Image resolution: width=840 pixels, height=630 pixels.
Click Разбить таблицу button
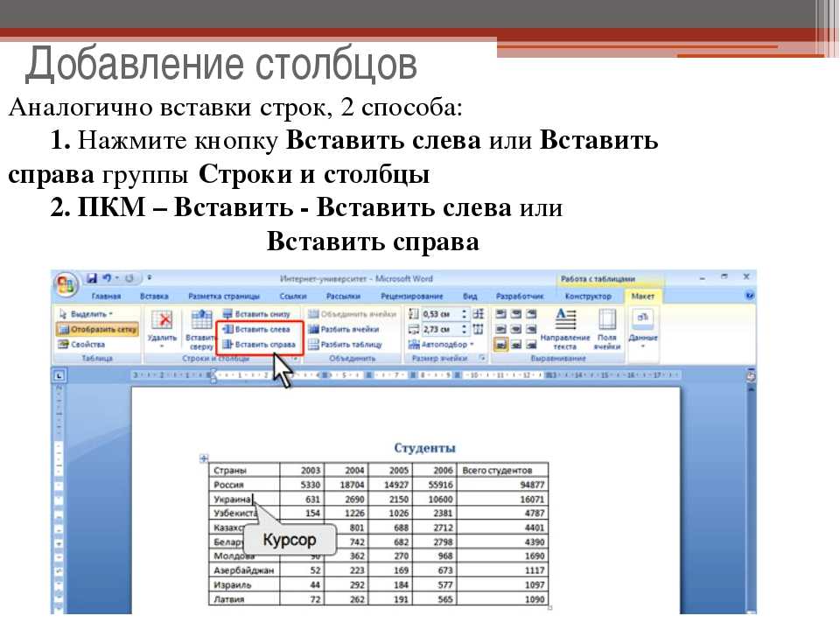(346, 344)
